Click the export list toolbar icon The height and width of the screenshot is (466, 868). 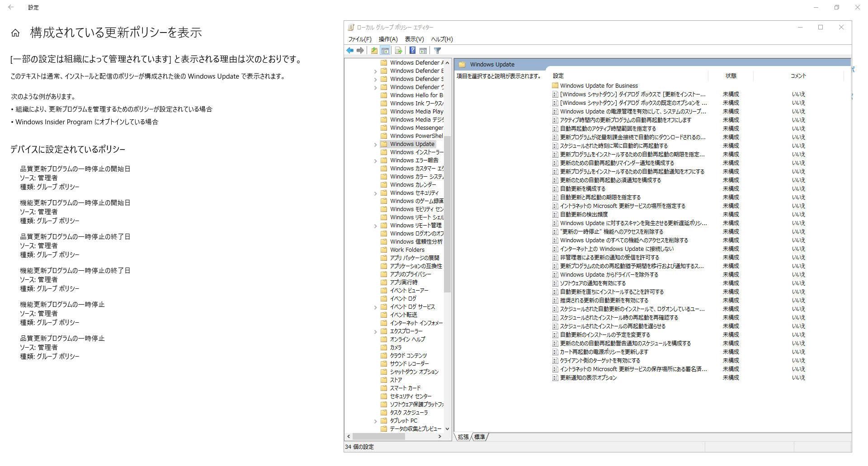click(x=398, y=51)
